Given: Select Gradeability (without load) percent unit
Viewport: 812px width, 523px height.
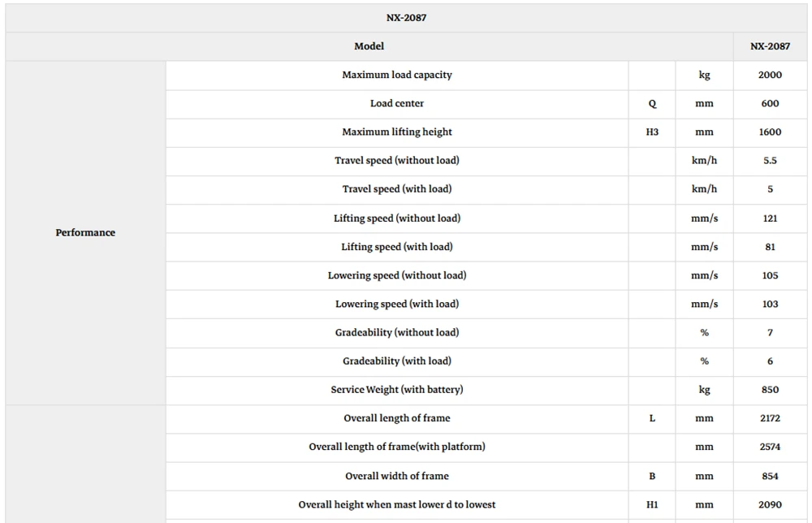Looking at the screenshot, I should coord(704,332).
